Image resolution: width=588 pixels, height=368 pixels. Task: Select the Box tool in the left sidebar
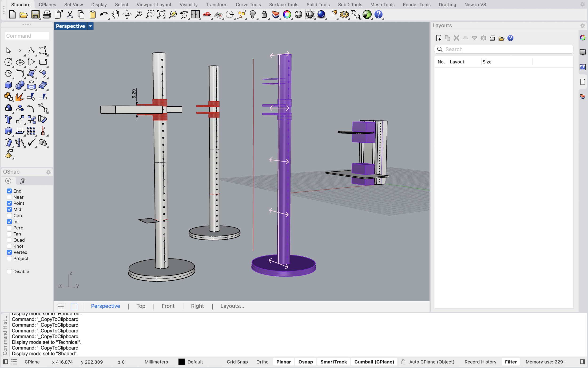coord(8,85)
